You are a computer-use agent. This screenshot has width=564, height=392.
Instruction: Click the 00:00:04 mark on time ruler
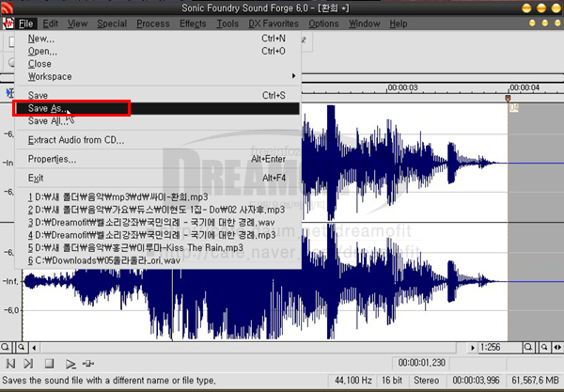[x=525, y=87]
